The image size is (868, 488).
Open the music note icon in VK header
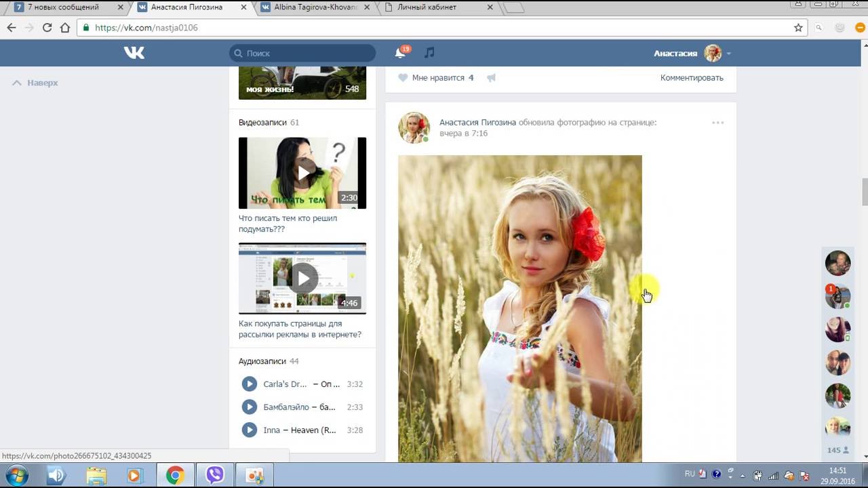pos(429,53)
